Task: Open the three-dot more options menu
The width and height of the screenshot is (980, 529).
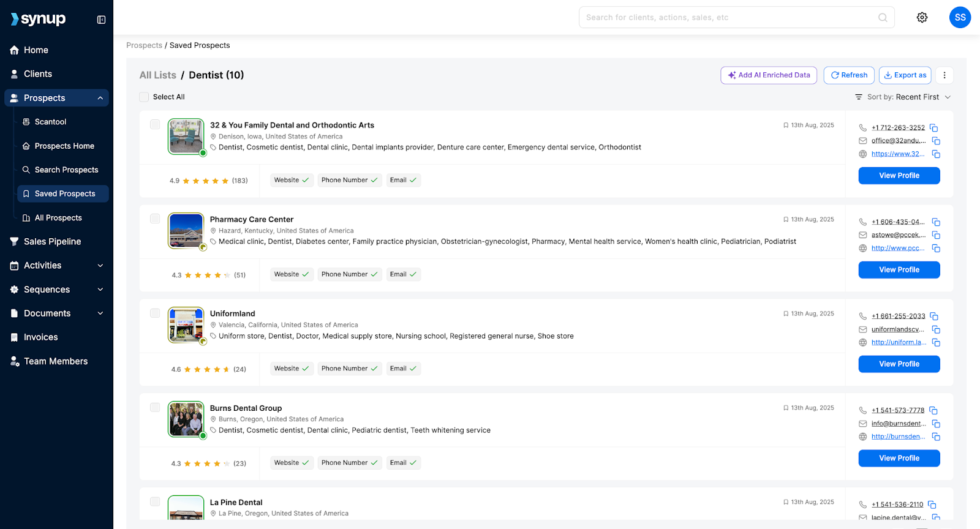Action: (x=944, y=75)
